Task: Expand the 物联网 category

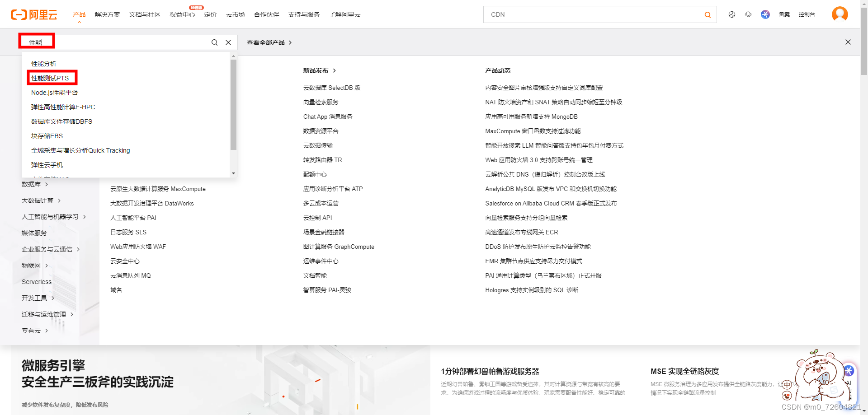Action: pyautogui.click(x=35, y=266)
